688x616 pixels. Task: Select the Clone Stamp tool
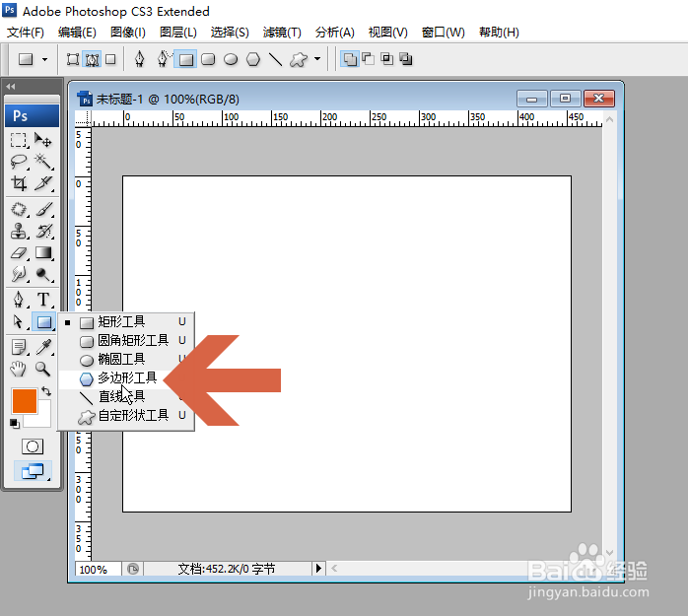click(x=19, y=231)
